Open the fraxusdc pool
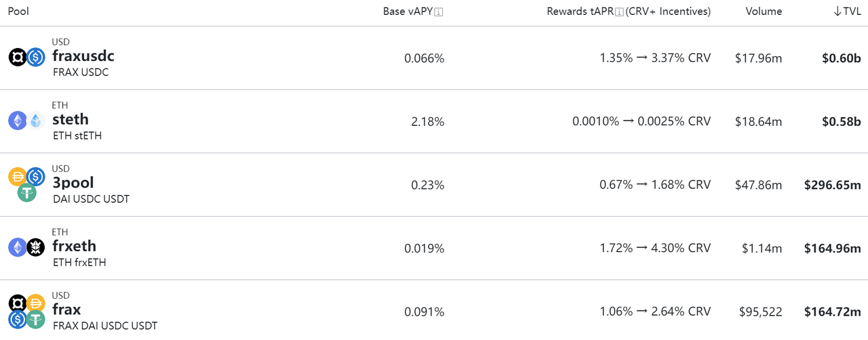Viewport: 868px width, 340px height. click(83, 56)
